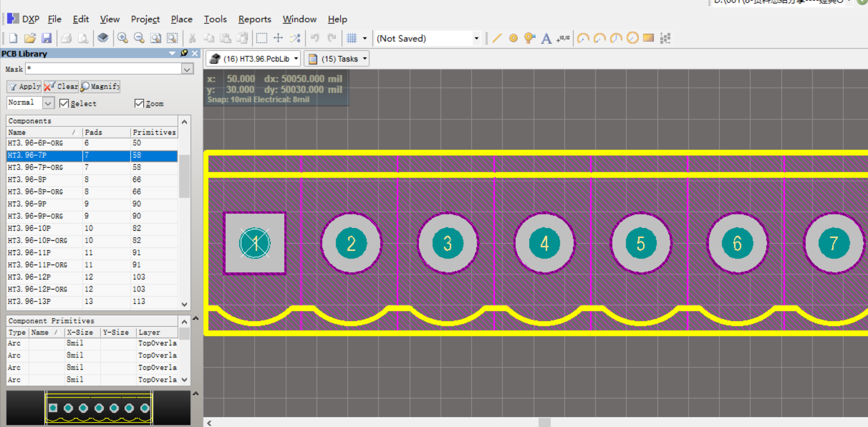Select the Place Pad tool

coord(513,38)
